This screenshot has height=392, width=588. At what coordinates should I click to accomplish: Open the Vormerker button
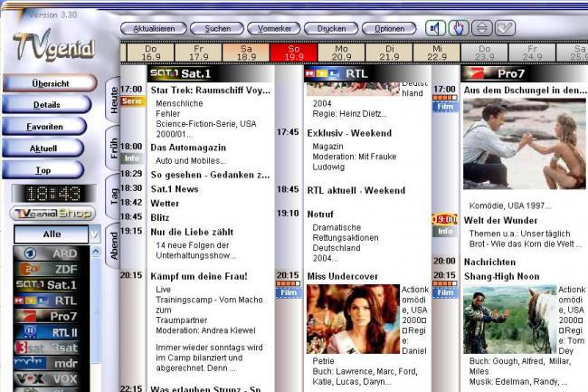274,28
